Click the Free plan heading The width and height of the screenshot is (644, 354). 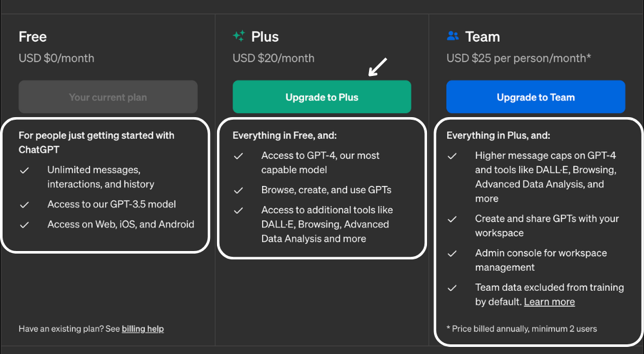coord(32,37)
